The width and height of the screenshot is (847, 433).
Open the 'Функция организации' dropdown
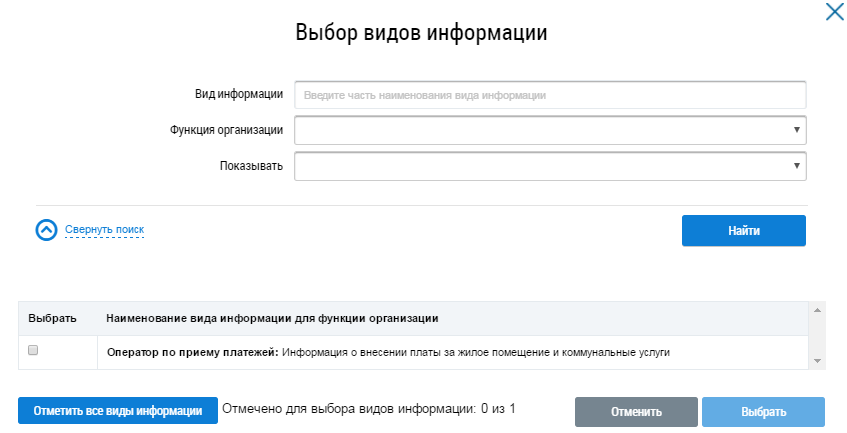(550, 130)
